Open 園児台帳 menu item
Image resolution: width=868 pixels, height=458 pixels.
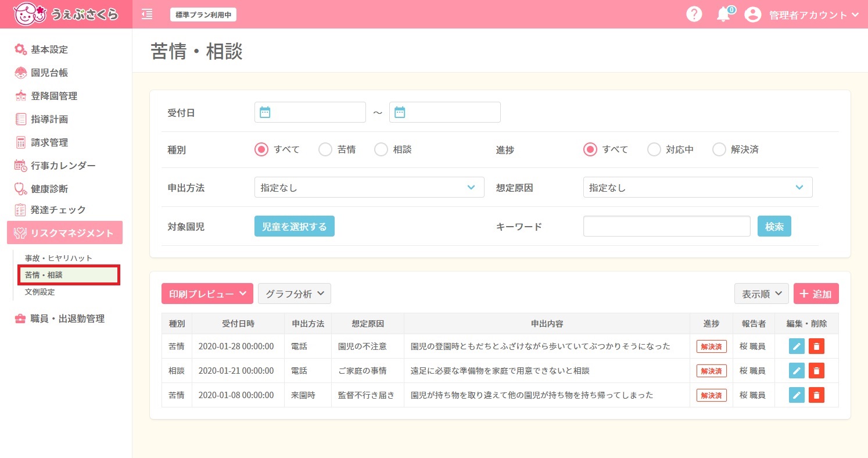(49, 73)
